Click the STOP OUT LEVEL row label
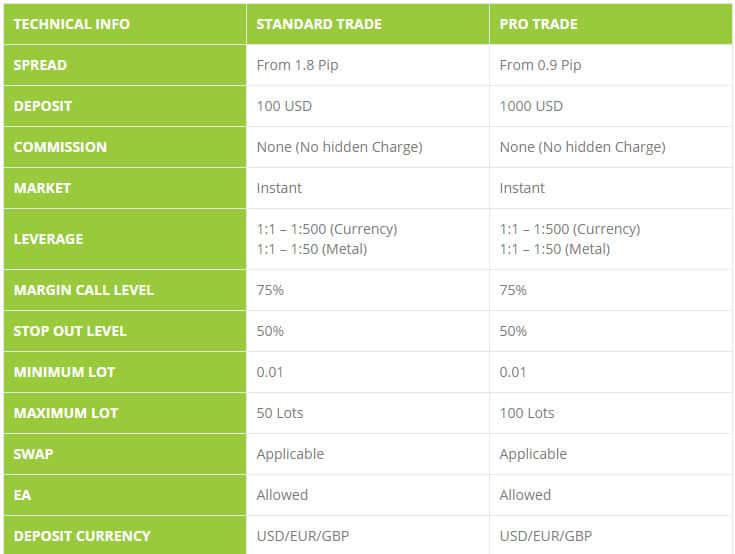Screen dimensions: 735x554 pos(70,331)
